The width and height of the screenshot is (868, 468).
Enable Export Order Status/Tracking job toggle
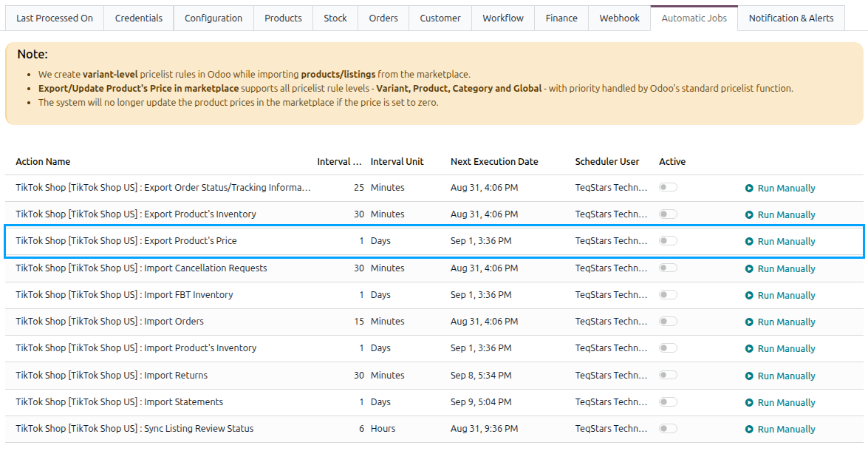[x=668, y=187]
